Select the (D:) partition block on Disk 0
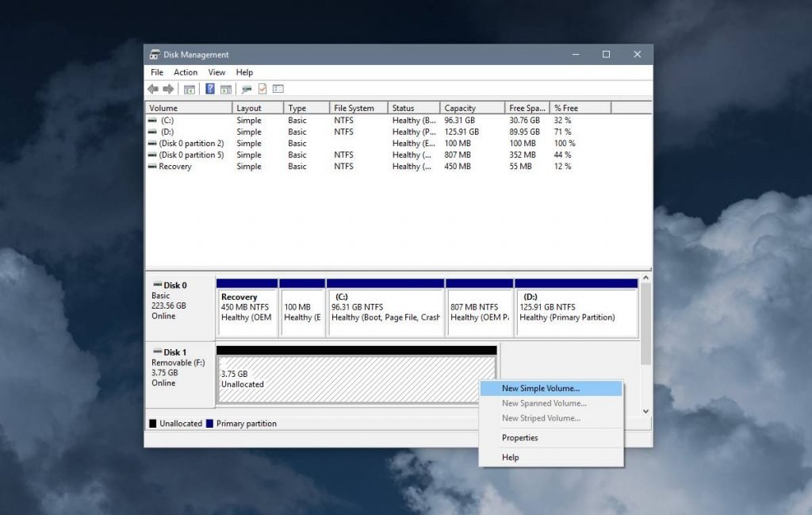The image size is (812, 515). pos(576,307)
